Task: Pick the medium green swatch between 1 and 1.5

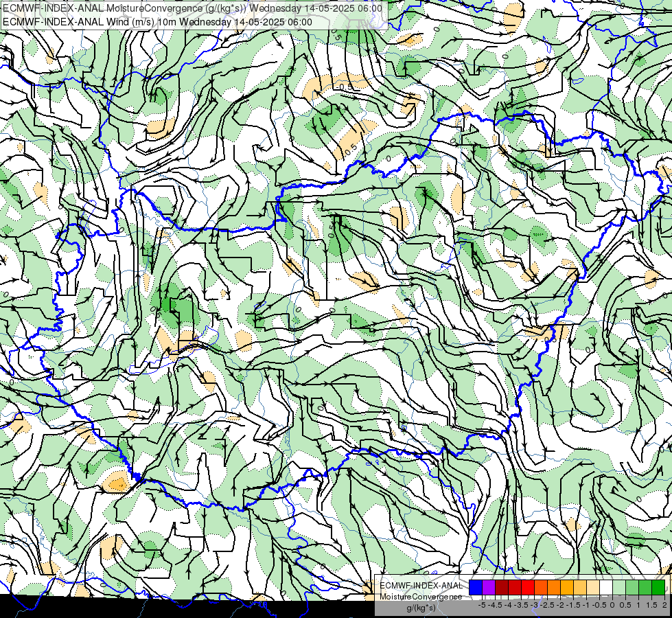Action: [645, 588]
